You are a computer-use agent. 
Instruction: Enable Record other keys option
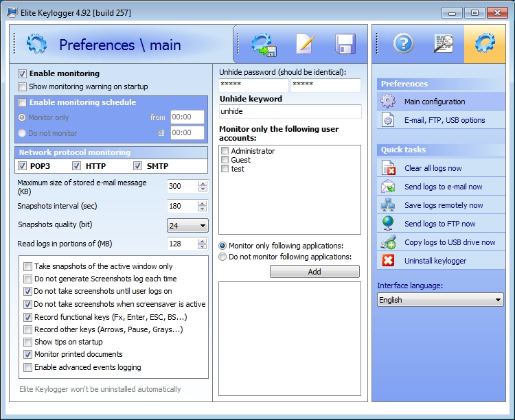coord(28,329)
